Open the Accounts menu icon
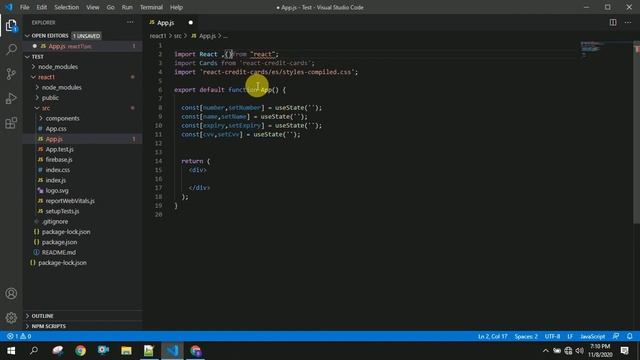 tap(11, 293)
